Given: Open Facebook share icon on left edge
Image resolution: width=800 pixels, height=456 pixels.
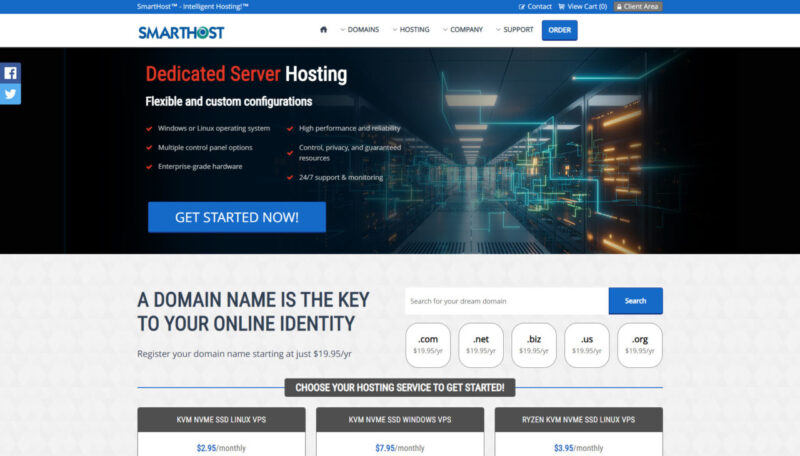Looking at the screenshot, I should click(10, 73).
